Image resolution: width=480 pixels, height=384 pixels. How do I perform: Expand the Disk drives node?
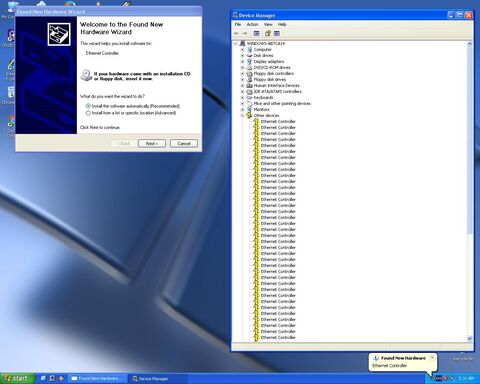[x=242, y=55]
